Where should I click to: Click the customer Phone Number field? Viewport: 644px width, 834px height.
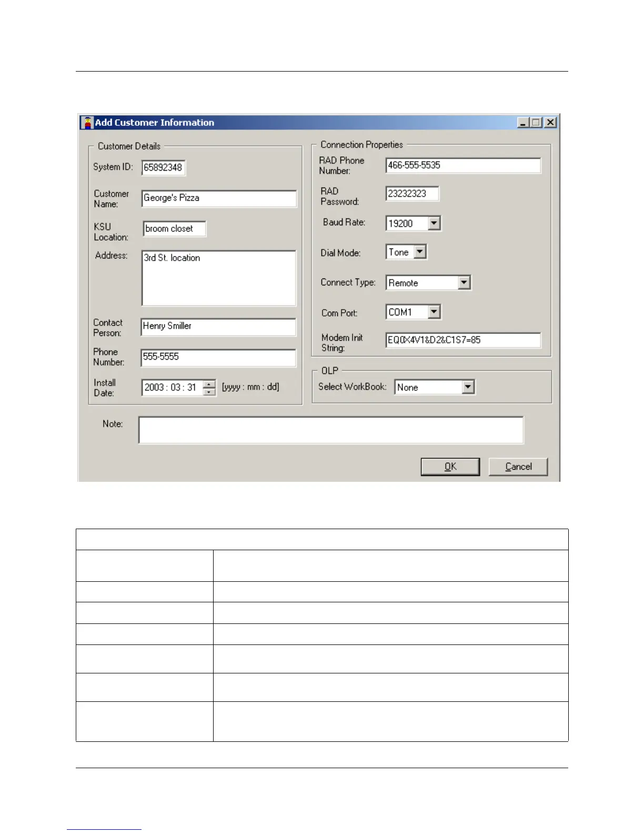coord(218,358)
